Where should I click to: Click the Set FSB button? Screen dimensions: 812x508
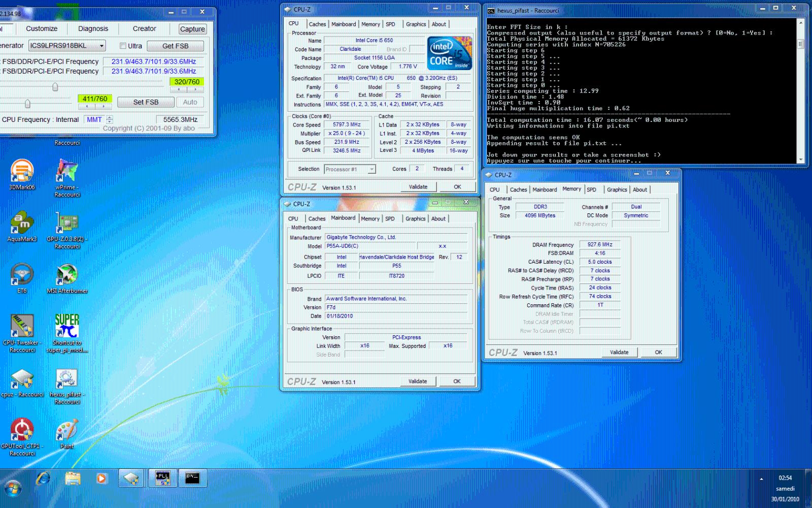pyautogui.click(x=146, y=102)
